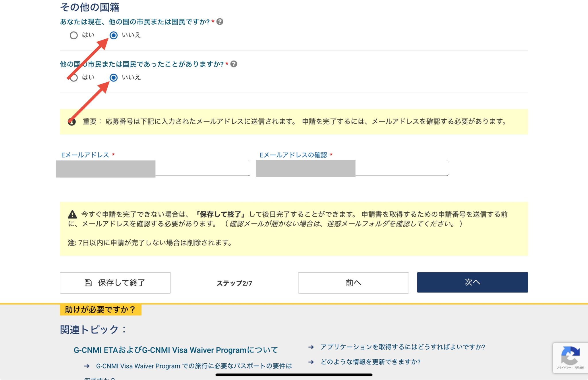This screenshot has height=380, width=588.
Task: Click the 前へ button
Action: tap(353, 283)
